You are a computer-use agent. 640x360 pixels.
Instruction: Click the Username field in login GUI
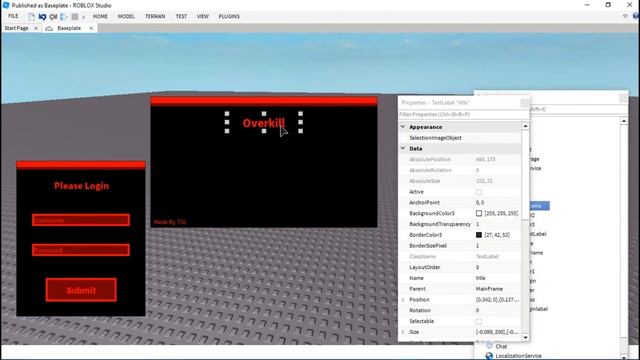click(81, 220)
